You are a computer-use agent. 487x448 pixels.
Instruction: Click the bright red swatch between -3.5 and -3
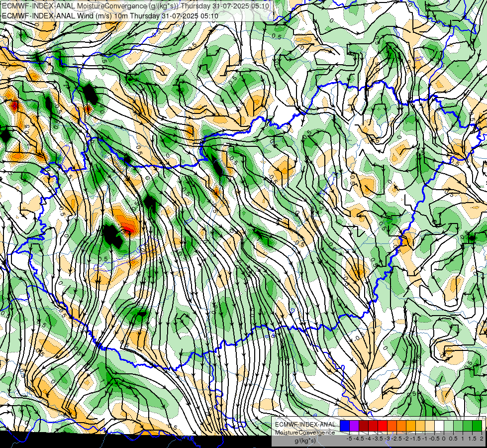click(383, 426)
